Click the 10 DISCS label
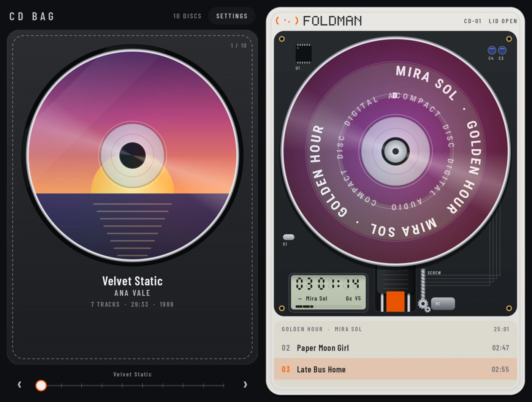This screenshot has height=402, width=532. [187, 16]
